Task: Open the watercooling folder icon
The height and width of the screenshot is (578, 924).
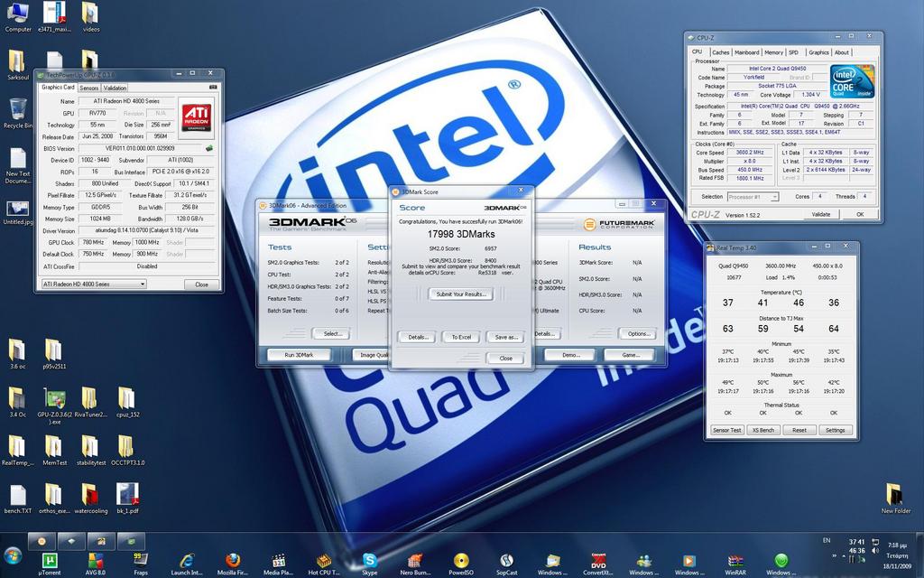Action: tap(91, 499)
